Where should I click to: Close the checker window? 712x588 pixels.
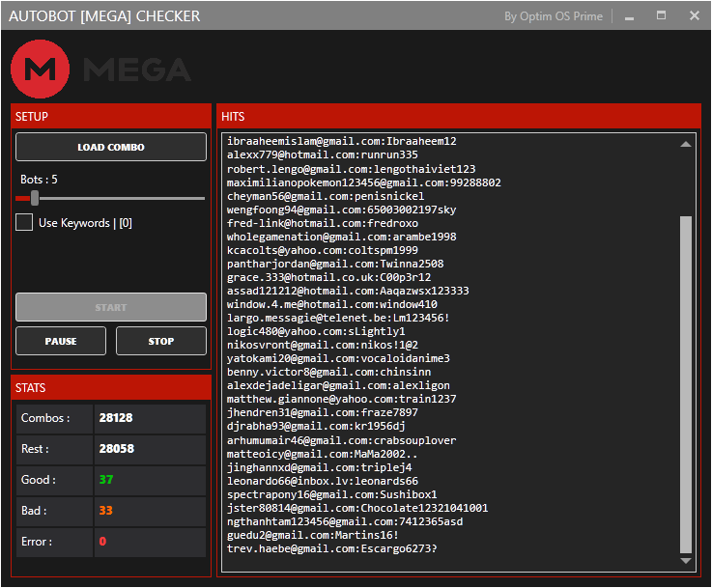pyautogui.click(x=695, y=15)
